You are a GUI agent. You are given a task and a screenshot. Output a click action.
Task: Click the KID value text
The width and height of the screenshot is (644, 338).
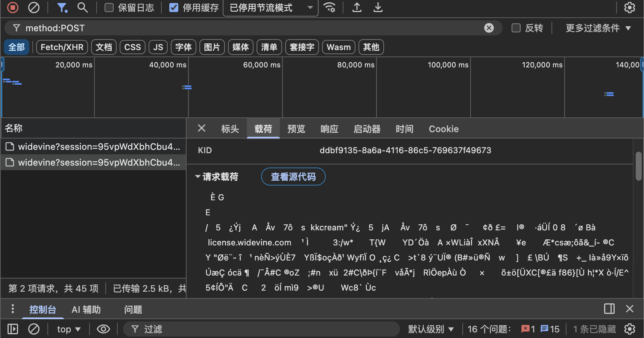[x=406, y=150]
